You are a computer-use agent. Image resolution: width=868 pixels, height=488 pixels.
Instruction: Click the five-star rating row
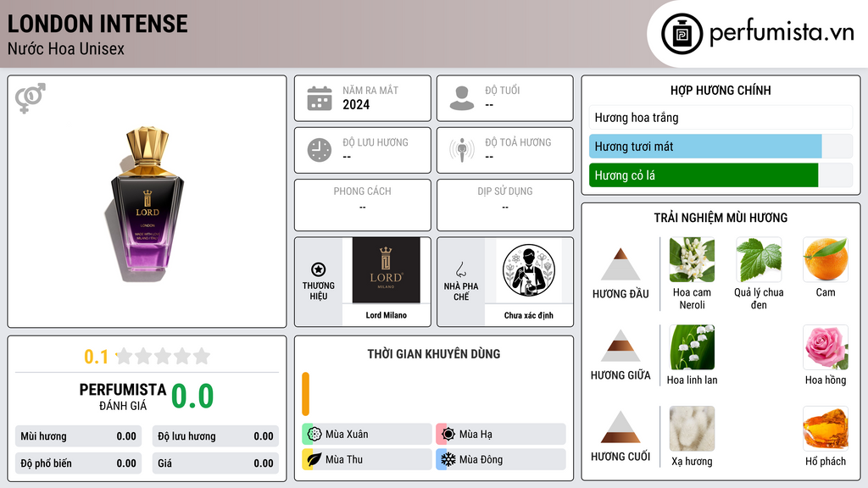(x=163, y=356)
